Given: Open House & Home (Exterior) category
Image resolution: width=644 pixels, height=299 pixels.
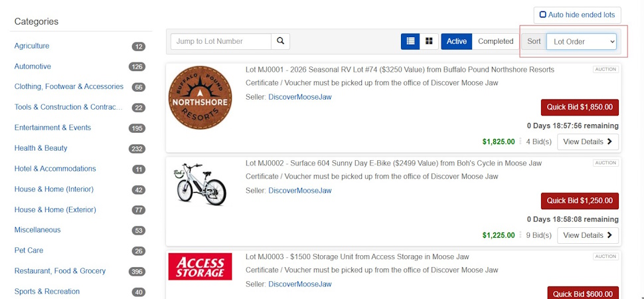Looking at the screenshot, I should click(x=55, y=210).
